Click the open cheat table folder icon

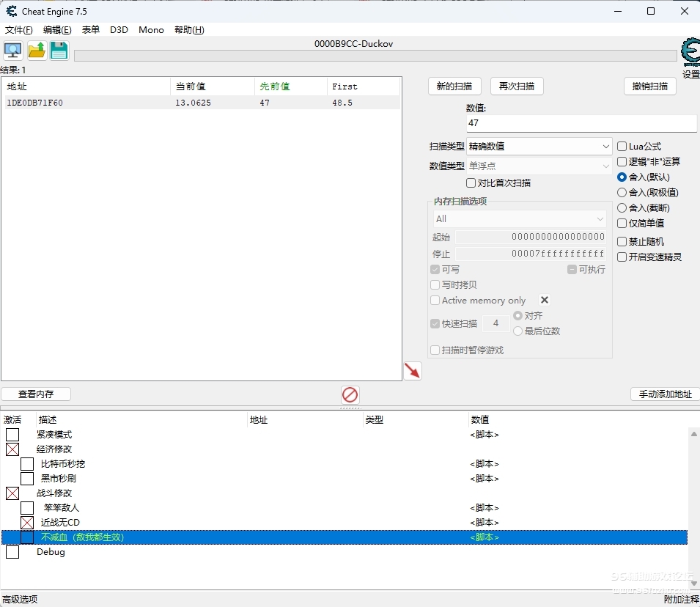click(x=37, y=51)
